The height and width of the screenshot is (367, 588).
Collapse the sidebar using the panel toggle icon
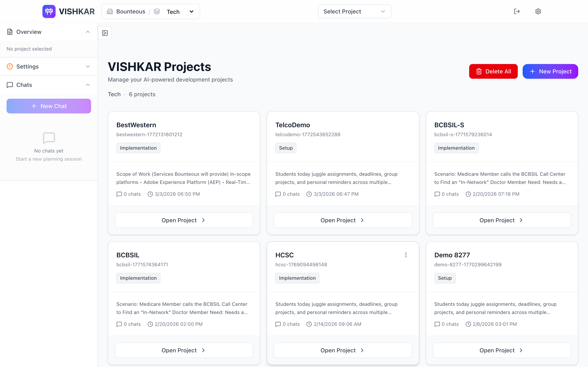tap(105, 33)
